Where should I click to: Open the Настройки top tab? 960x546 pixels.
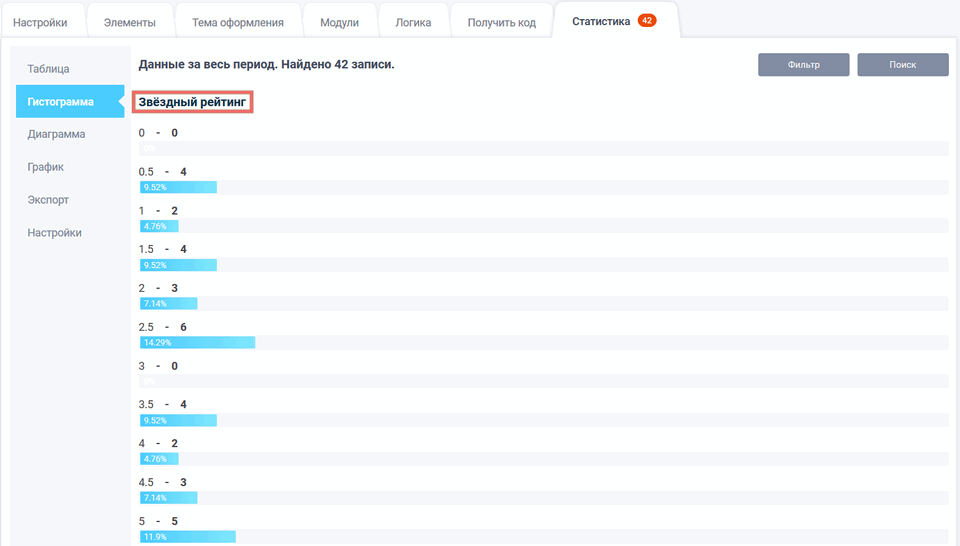coord(40,22)
